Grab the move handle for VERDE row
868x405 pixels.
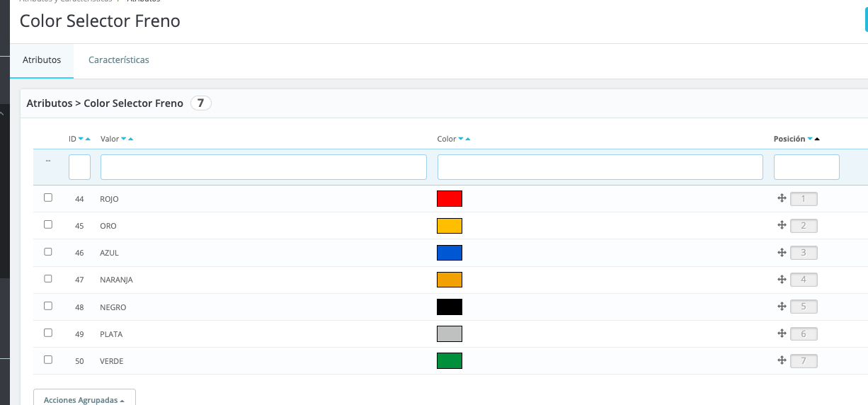782,360
